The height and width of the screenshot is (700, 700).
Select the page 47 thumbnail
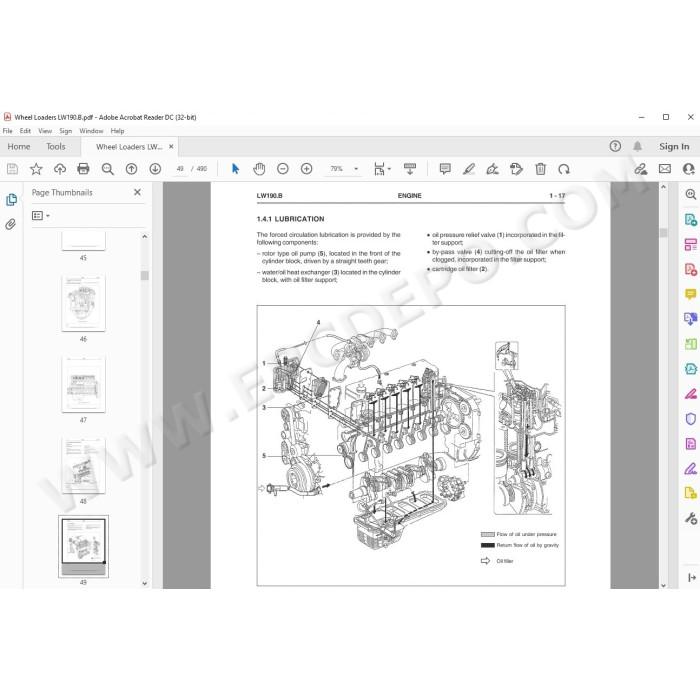tap(83, 385)
